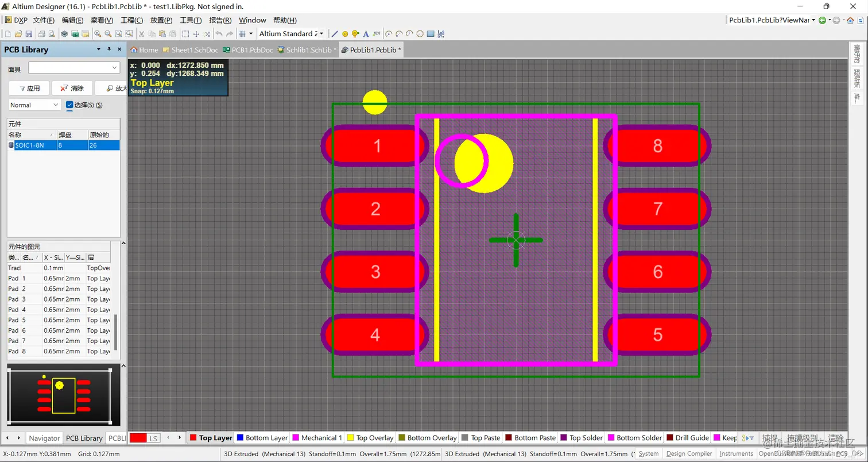
Task: Switch to the Schlib1.SchLib tab
Action: coord(307,50)
